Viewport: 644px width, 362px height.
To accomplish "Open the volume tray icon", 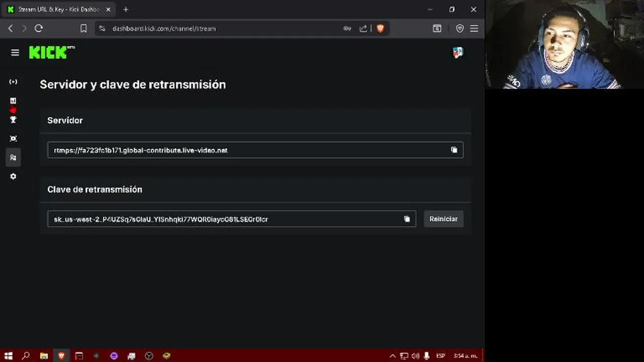I will 415,356.
